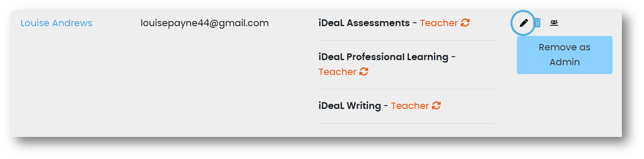Click the pencil edit icon
The width and height of the screenshot is (644, 159).
coord(523,23)
